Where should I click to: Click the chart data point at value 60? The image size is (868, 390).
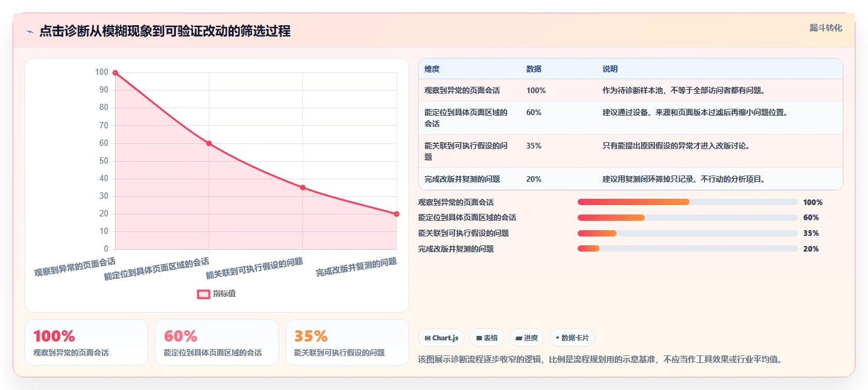[x=209, y=143]
